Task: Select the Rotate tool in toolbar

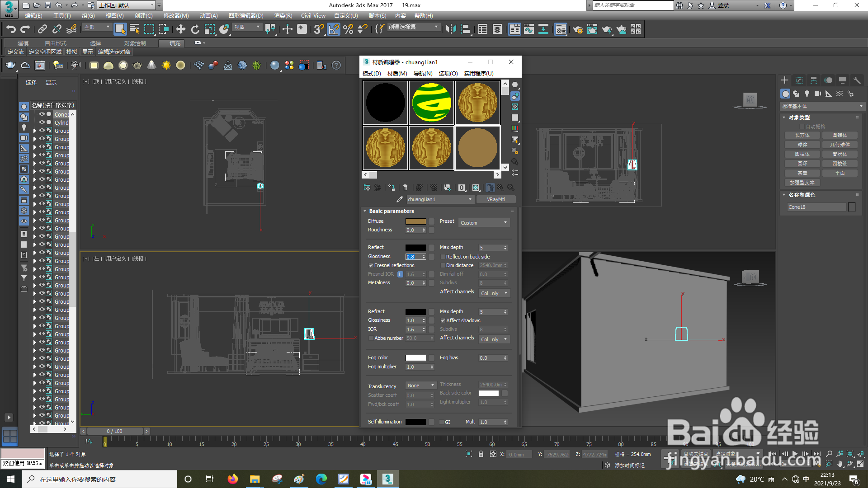Action: (195, 29)
